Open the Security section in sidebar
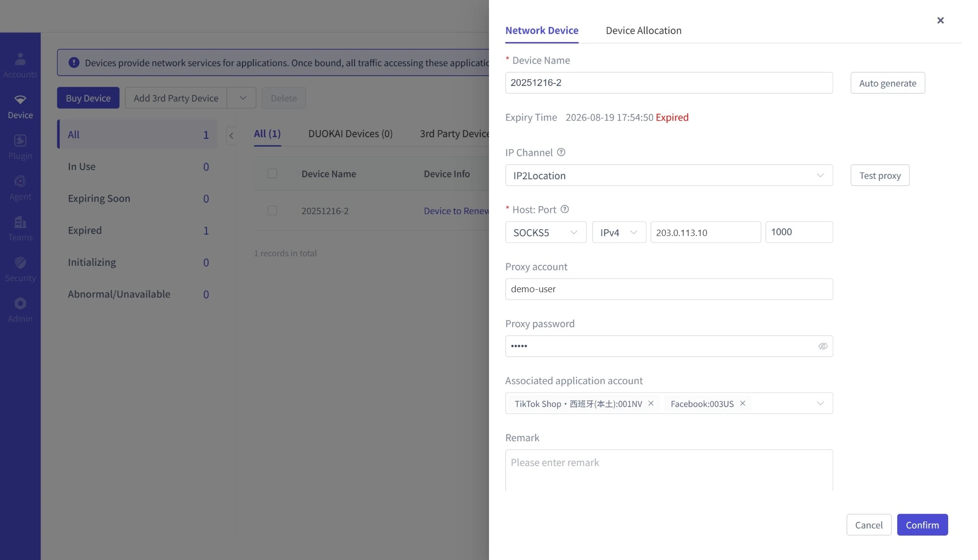 [x=20, y=269]
